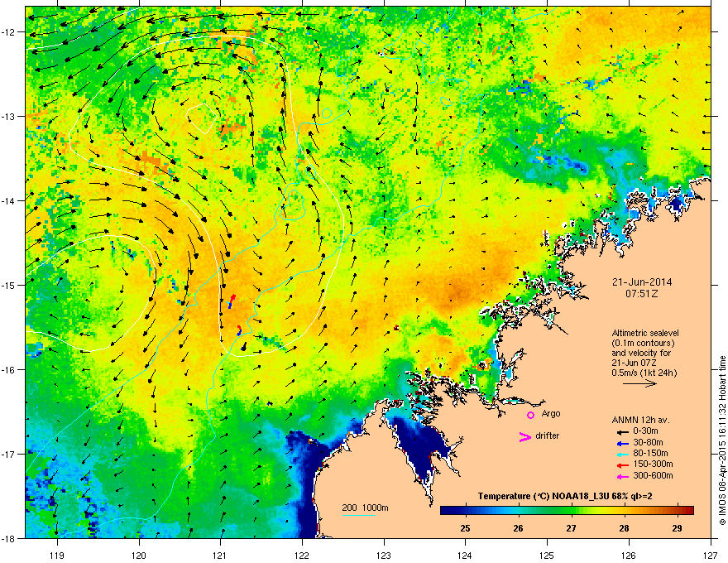728x563 pixels.
Task: Select the blue 30-80m ANMN arrow
Action: [x=623, y=443]
